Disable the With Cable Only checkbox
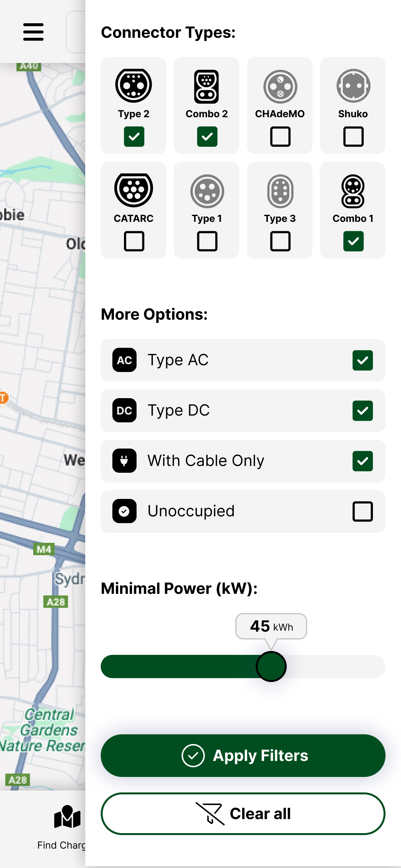401x868 pixels. (x=363, y=461)
